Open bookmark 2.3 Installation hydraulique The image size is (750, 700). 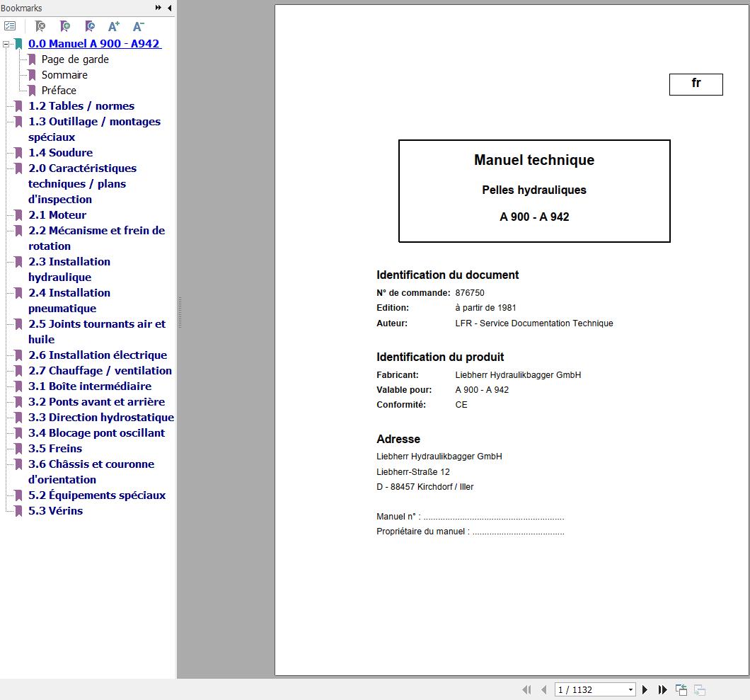point(69,270)
